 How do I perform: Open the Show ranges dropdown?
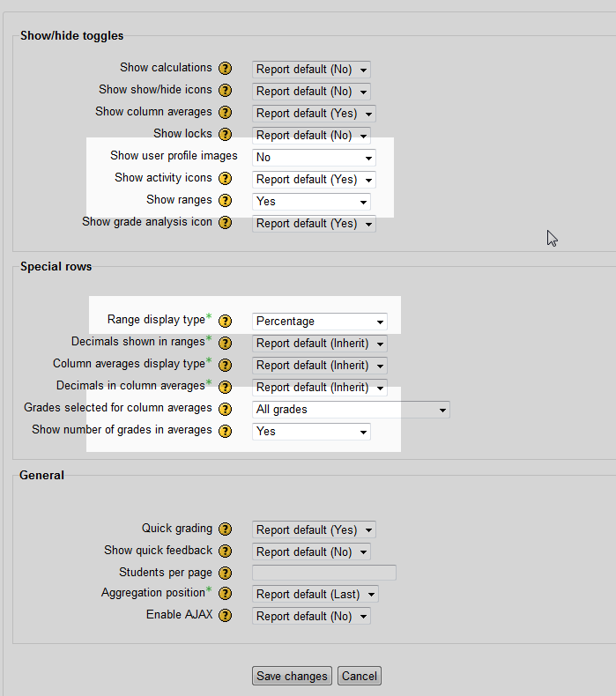tap(311, 202)
